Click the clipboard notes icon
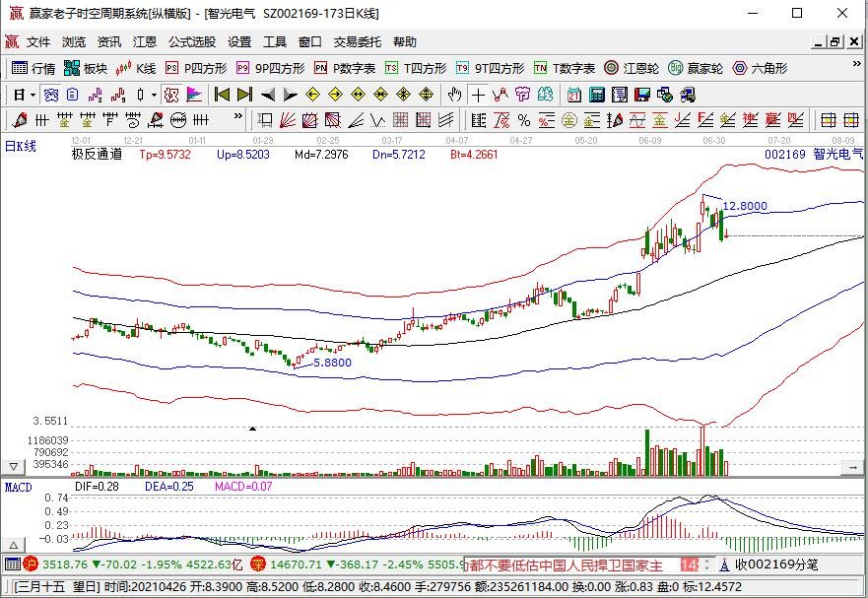 pos(73,95)
